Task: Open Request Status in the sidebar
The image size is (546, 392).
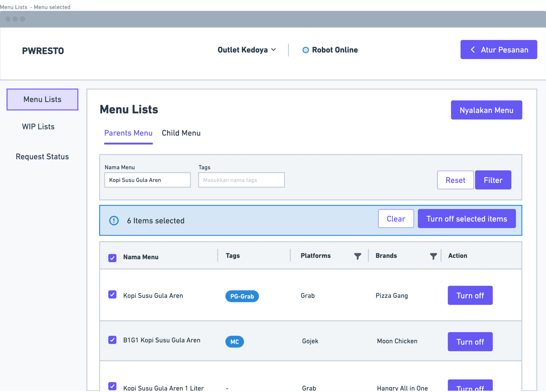Action: tap(42, 157)
